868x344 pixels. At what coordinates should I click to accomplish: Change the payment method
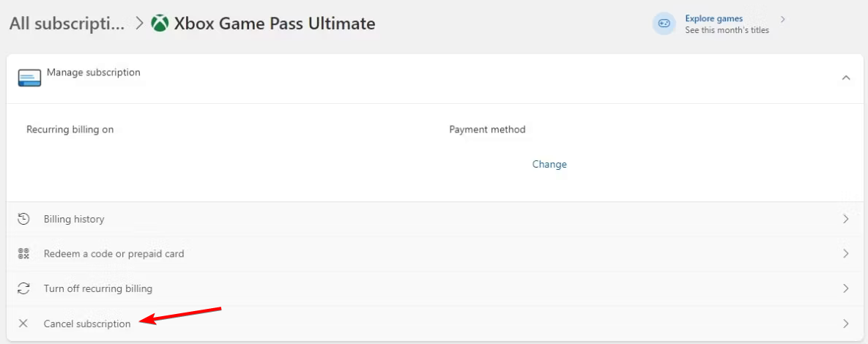[x=549, y=164]
